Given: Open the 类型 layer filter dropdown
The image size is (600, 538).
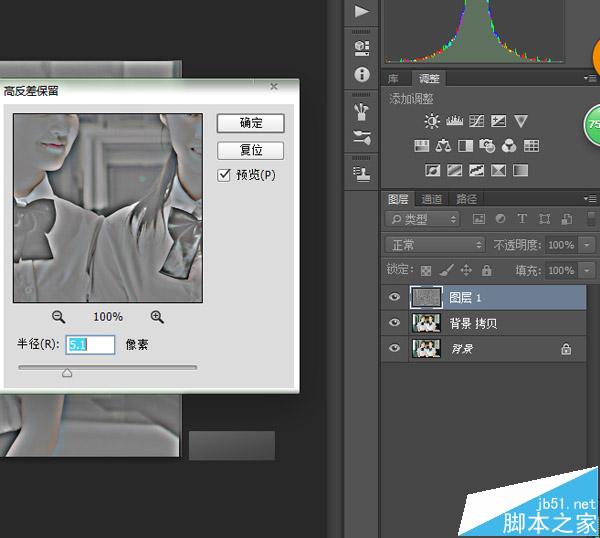Looking at the screenshot, I should coord(422,219).
